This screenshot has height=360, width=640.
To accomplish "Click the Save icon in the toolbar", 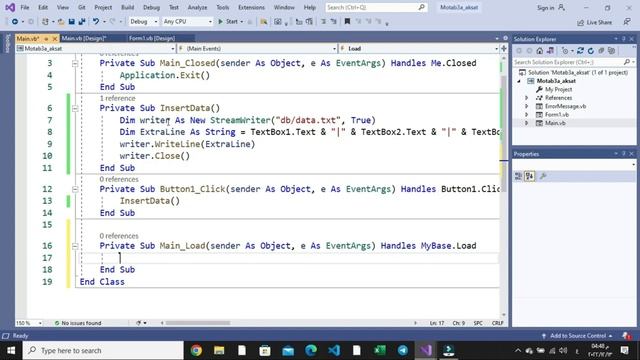I will (72, 22).
